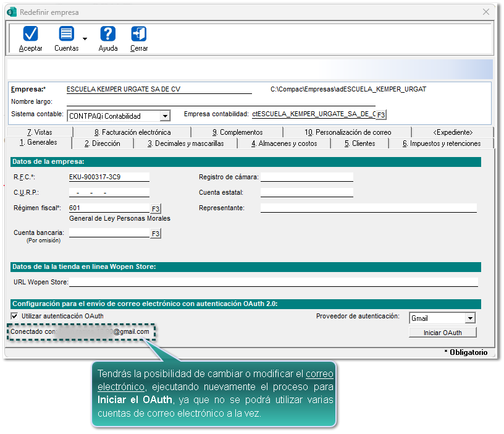504x434 pixels.
Task: Select the Impuestos y retenciones tab
Action: (x=441, y=143)
